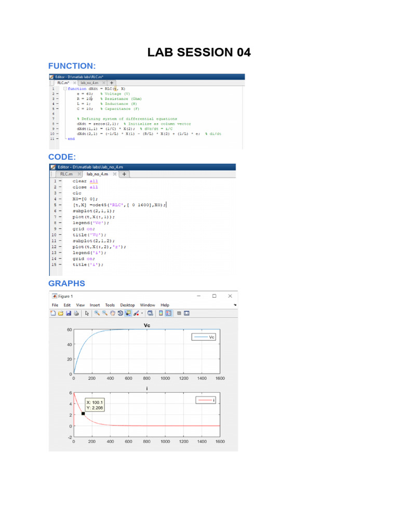Image resolution: width=399 pixels, height=532 pixels.
Task: Select the Brush data tool
Action: [x=137, y=313]
